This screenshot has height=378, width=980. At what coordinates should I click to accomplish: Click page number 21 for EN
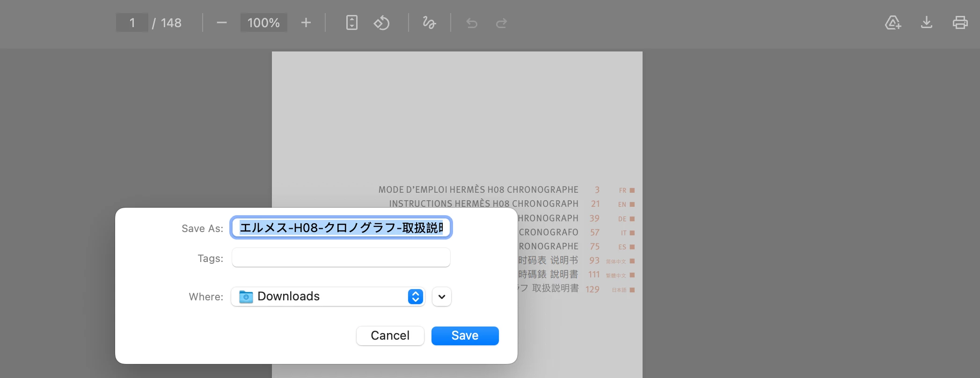point(595,204)
